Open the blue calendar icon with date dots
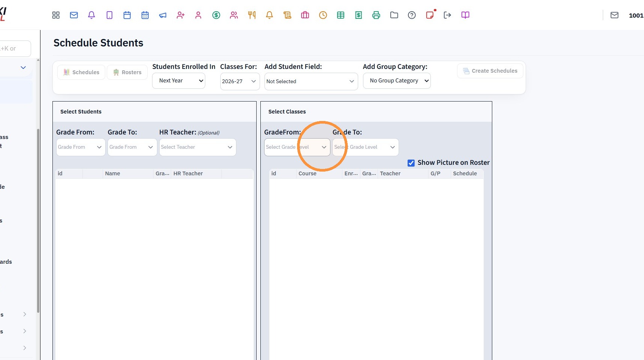 tap(145, 15)
